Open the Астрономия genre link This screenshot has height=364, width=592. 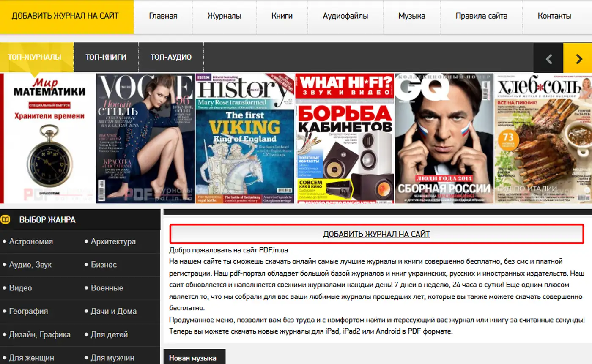click(x=32, y=241)
